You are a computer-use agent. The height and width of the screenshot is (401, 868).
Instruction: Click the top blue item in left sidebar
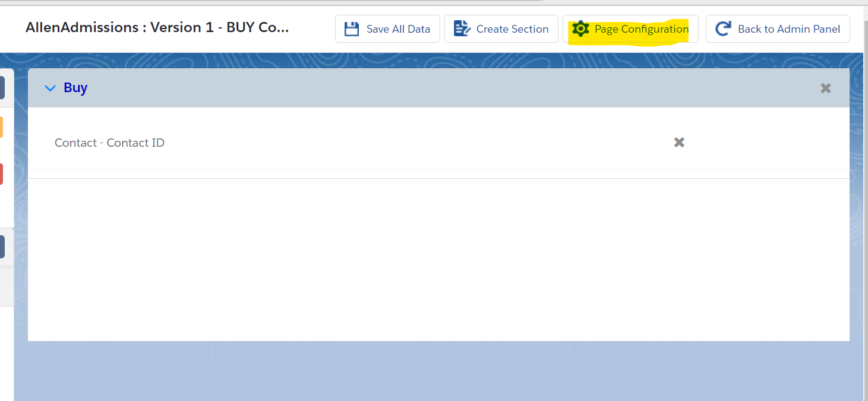[2, 88]
